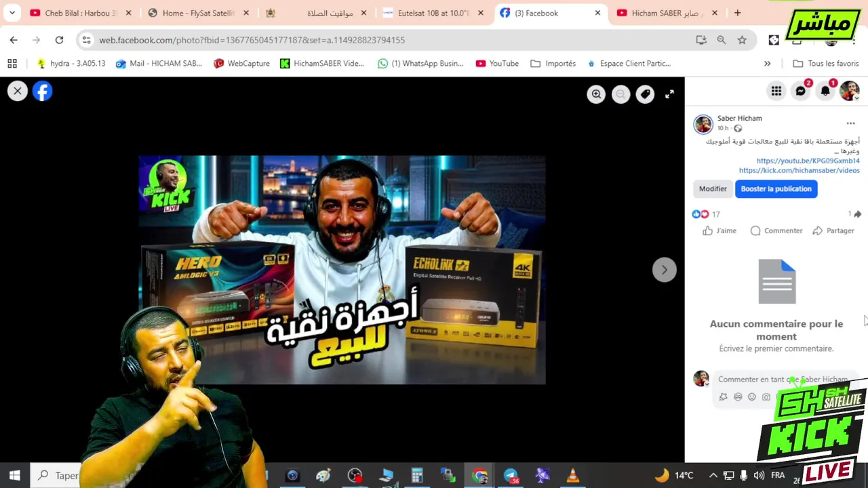Open HichamSABER Vide... bookmark

322,64
